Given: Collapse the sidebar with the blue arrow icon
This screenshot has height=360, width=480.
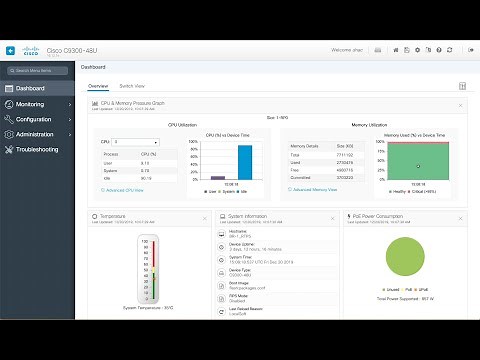Looking at the screenshot, I should click(10, 51).
